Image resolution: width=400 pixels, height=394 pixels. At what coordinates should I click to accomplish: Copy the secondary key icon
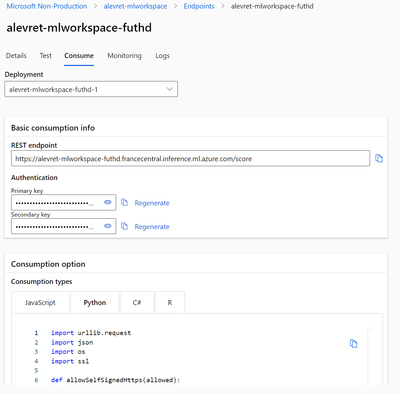(124, 226)
